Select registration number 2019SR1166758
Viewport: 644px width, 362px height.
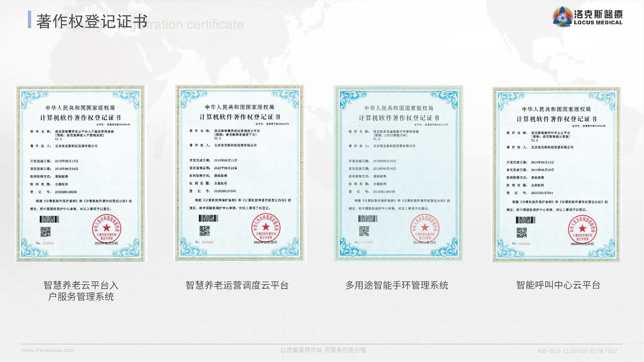click(x=384, y=192)
